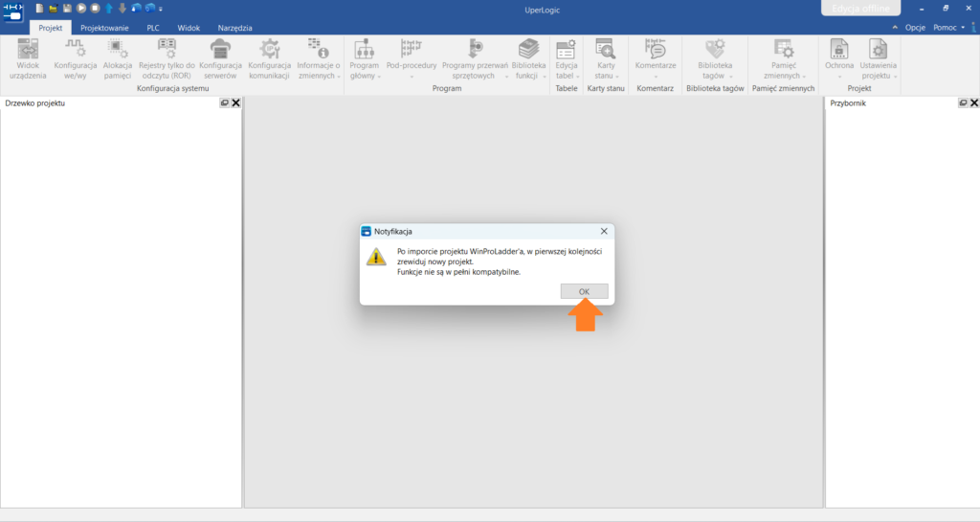Float the Drzewko projektu panel

tap(224, 103)
